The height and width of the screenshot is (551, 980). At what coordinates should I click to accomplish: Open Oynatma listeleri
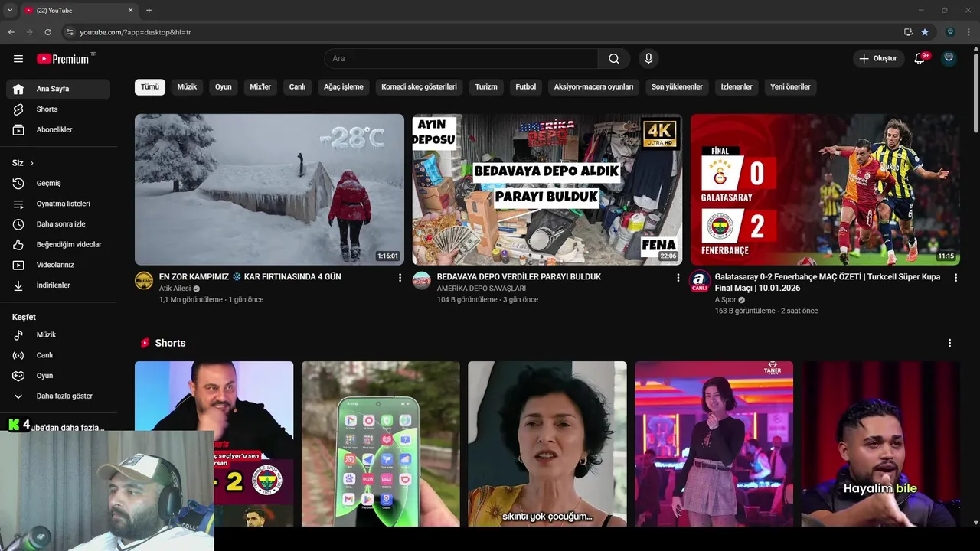click(x=58, y=204)
